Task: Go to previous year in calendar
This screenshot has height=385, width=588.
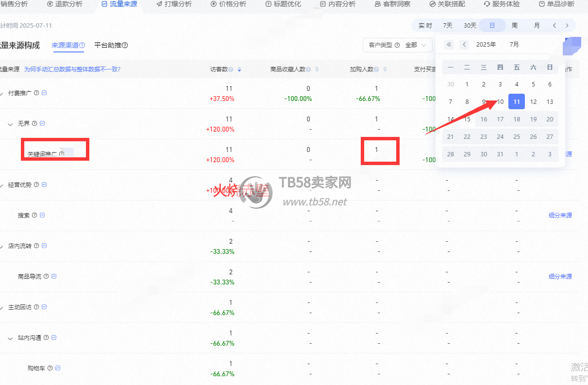Action: 449,45
